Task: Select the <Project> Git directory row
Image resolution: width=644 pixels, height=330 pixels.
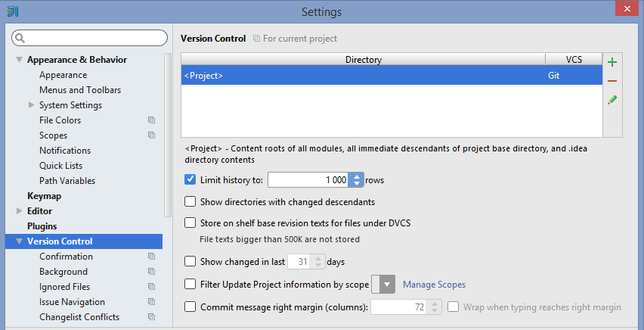Action: tap(392, 75)
